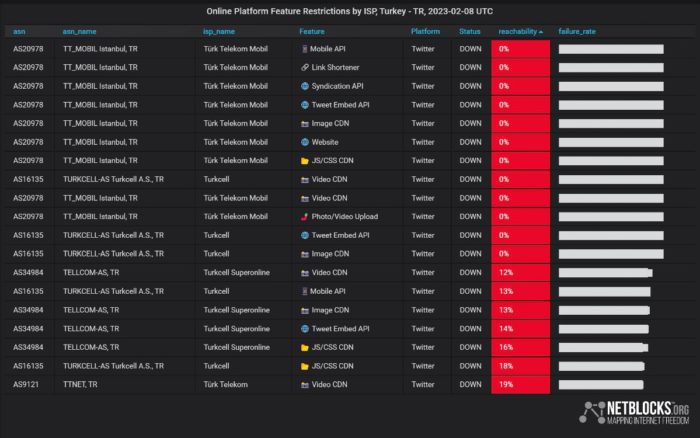Screen dimensions: 700x438
Task: Sort by the Feature column header
Action: 312,31
